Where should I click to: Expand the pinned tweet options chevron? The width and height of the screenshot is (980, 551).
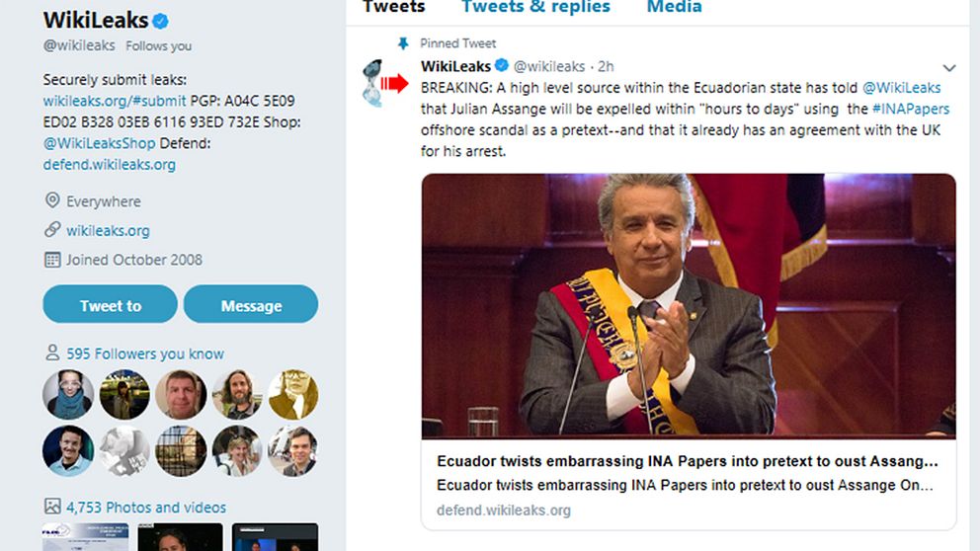click(949, 67)
